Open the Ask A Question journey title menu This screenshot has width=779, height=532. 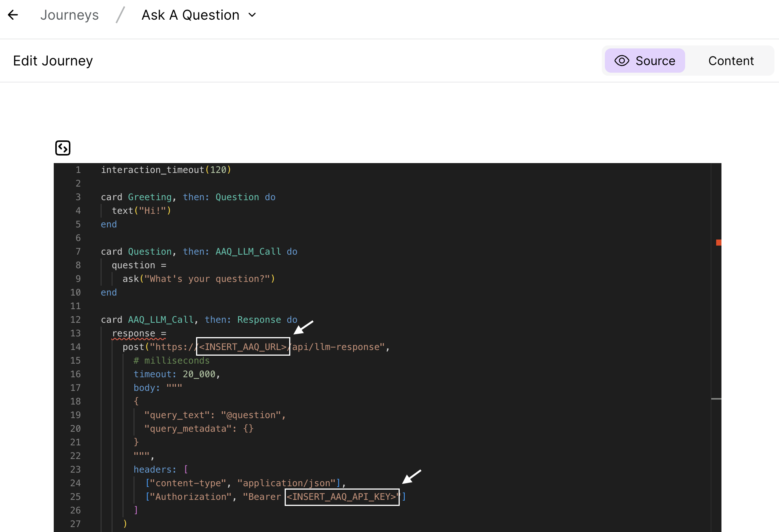tap(190, 15)
